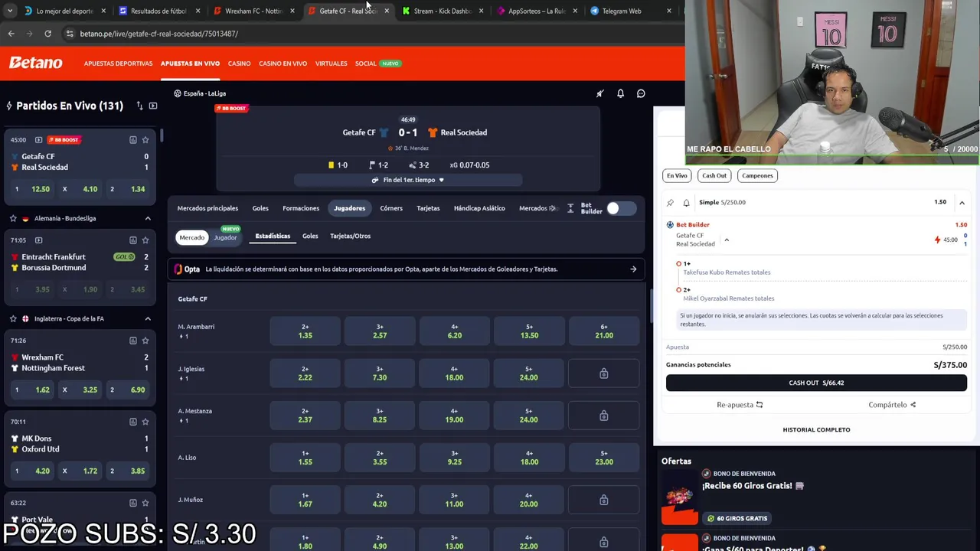Viewport: 980px width, 551px height.
Task: Click the Opta info arrow
Action: point(633,269)
